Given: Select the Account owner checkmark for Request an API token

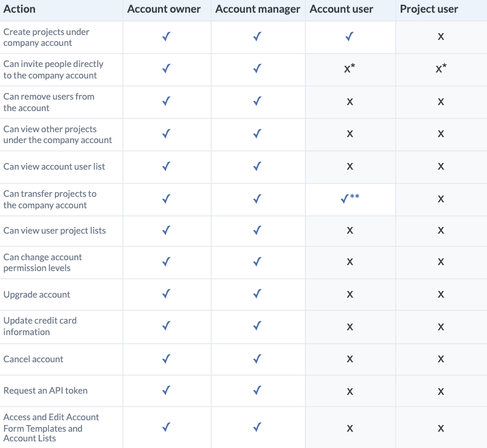Looking at the screenshot, I should (166, 391).
